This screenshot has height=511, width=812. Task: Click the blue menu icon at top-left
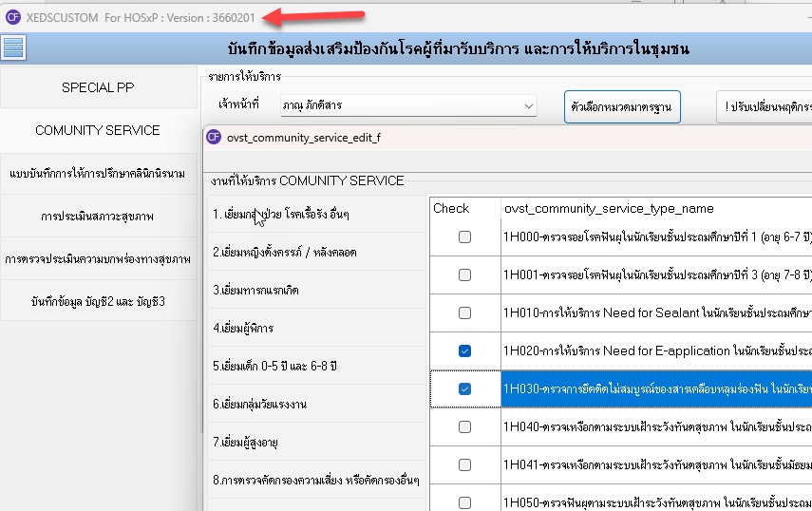click(x=13, y=47)
